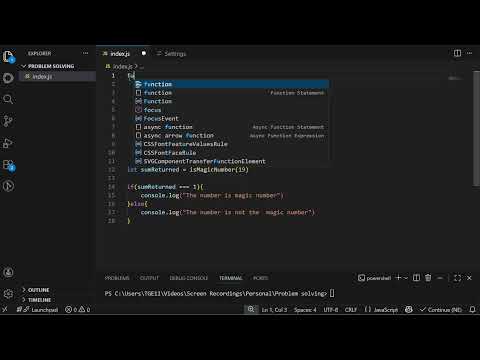Focus the terminal prompt input
The width and height of the screenshot is (480, 360).
pyautogui.click(x=332, y=293)
